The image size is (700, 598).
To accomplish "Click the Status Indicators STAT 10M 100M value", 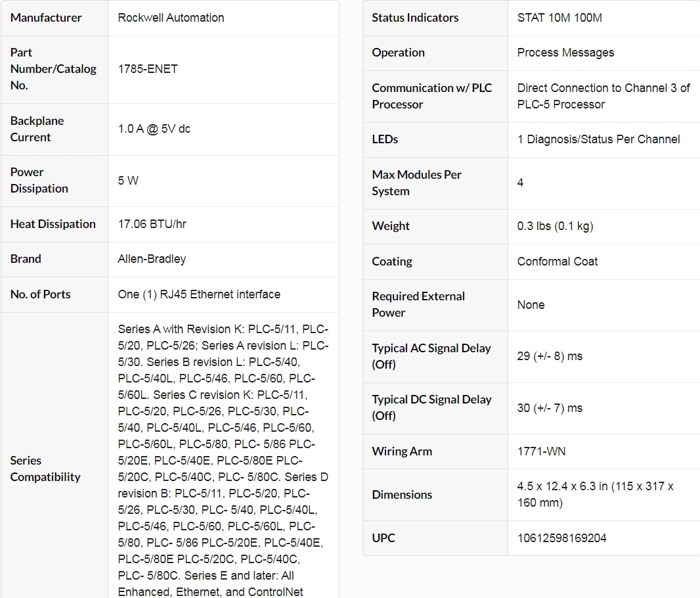I will tap(559, 18).
